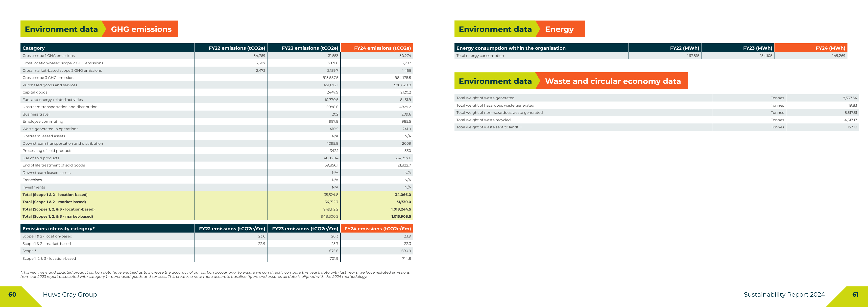
Task: Click 'Employee commuting' row label
Action: pyautogui.click(x=43, y=122)
